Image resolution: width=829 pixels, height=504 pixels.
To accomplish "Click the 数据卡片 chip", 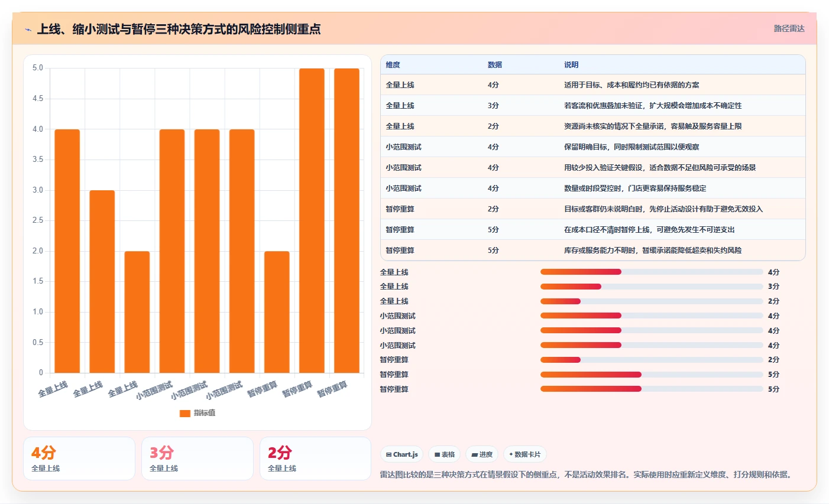I will (524, 454).
